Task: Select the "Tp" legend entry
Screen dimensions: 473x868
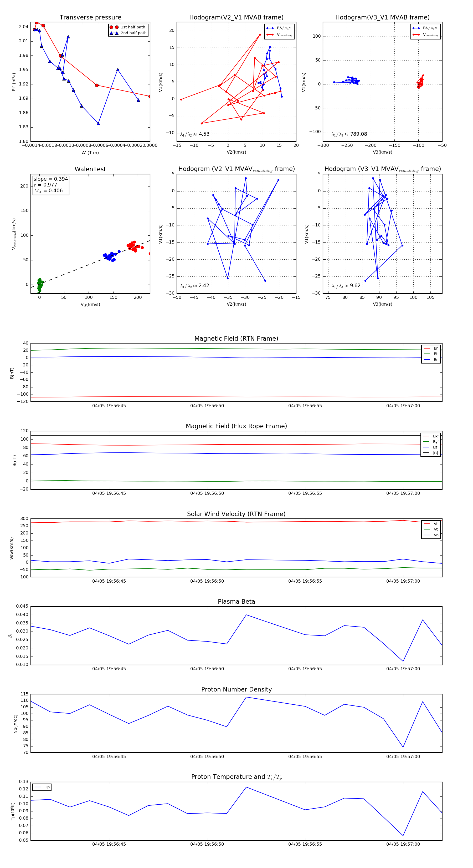Action: point(42,787)
